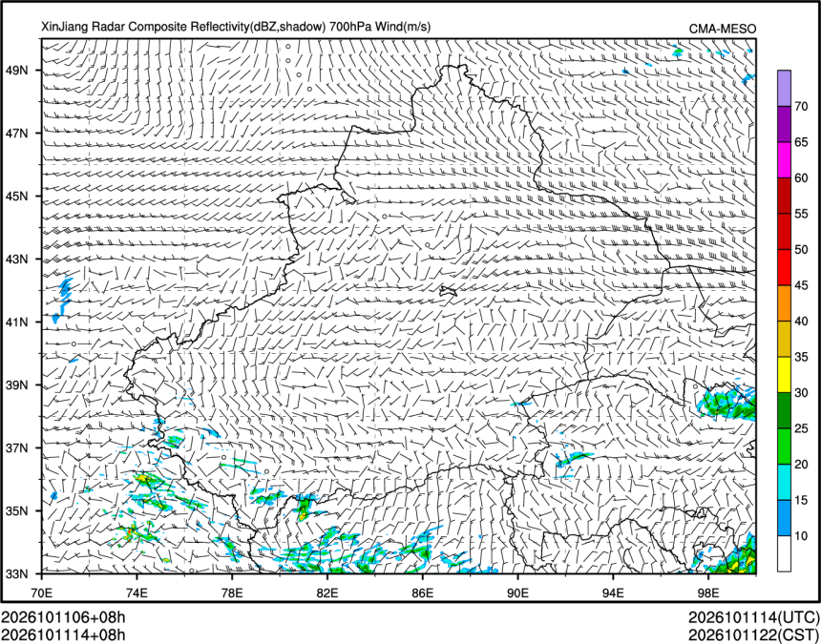Select the cyan 15–20 dBZ colorbar segment
The width and height of the screenshot is (821, 644).
pyautogui.click(x=784, y=482)
